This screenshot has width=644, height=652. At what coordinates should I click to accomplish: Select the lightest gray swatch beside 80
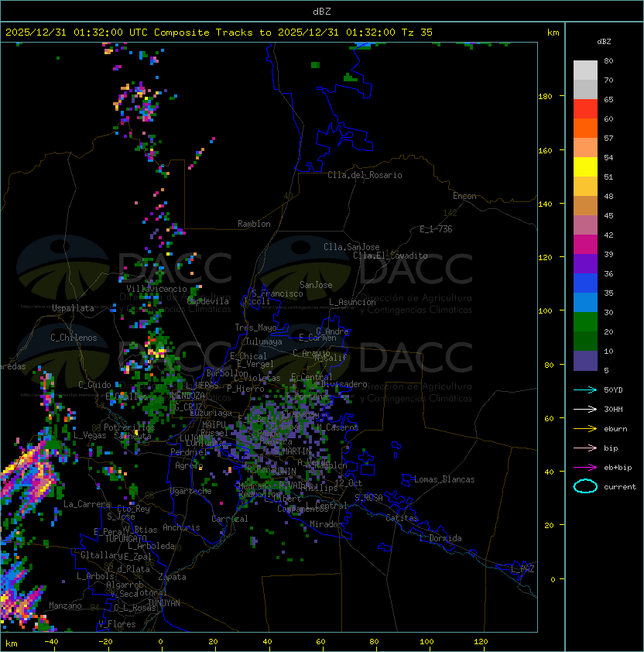585,70
